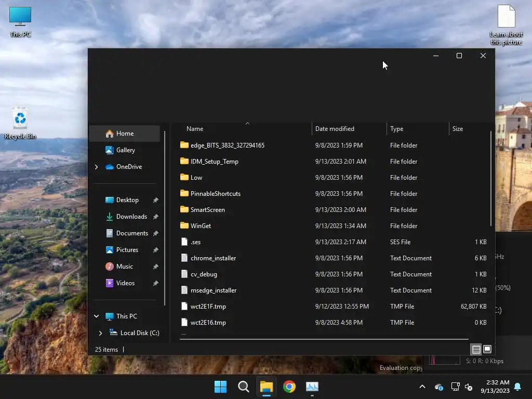Screen dimensions: 532x399
Task: Open the Documents quick access icon
Action: click(109, 233)
